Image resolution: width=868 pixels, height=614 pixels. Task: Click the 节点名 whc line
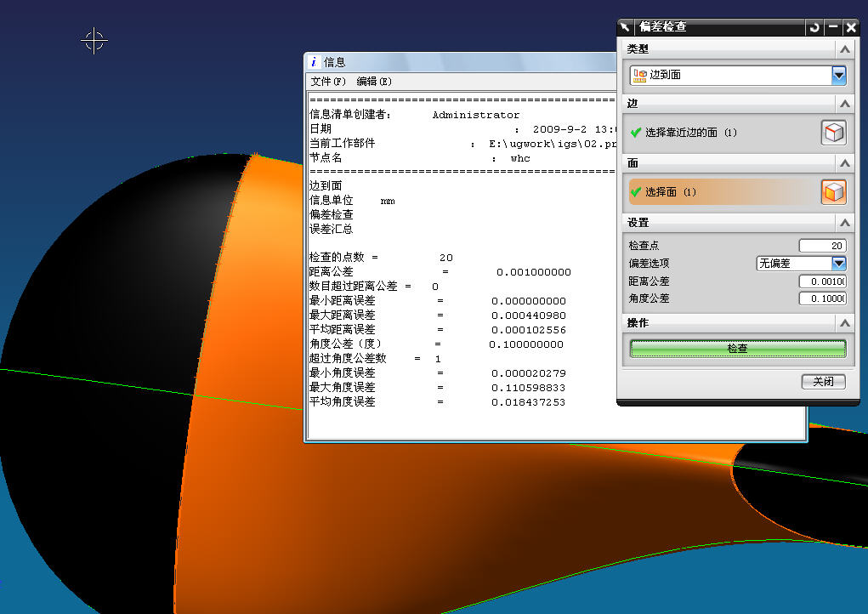click(x=420, y=158)
